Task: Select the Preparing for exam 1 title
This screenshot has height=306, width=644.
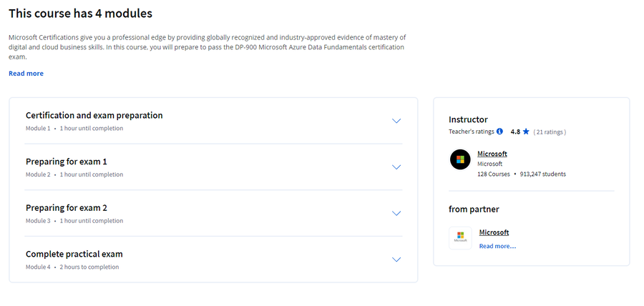Action: [66, 162]
